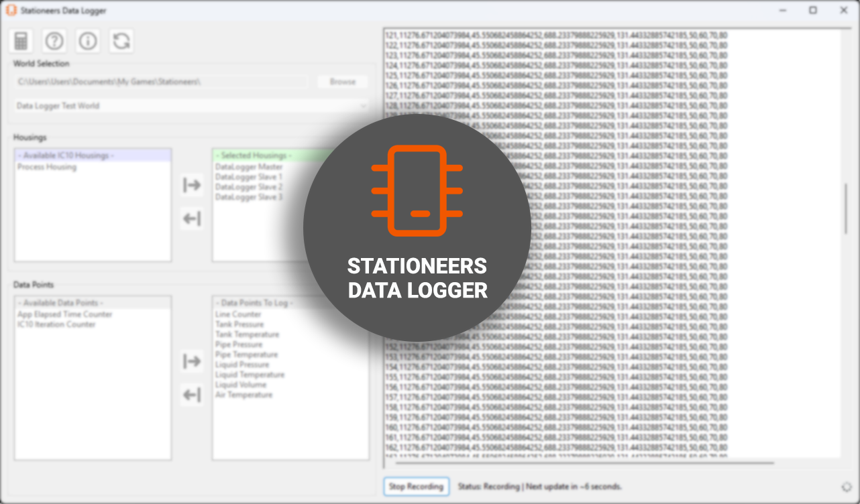Viewport: 860px width, 504px height.
Task: Click the Available IC10 Housings header
Action: [93, 155]
